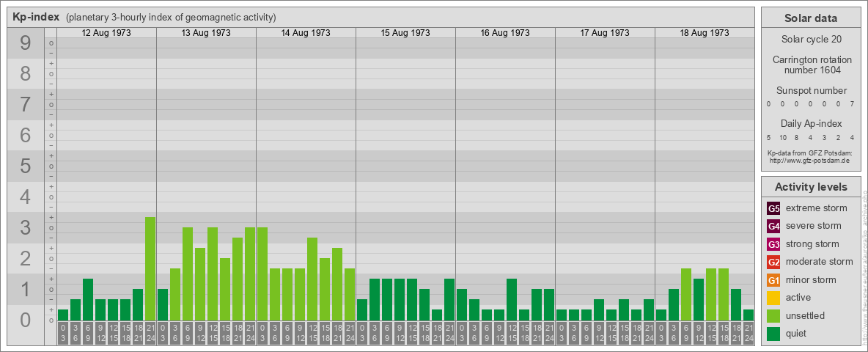Click the moderate storm legend label
The image size is (868, 352).
820,263
